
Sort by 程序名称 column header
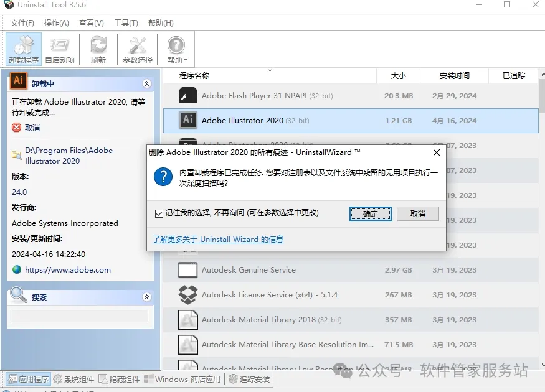tap(270, 76)
